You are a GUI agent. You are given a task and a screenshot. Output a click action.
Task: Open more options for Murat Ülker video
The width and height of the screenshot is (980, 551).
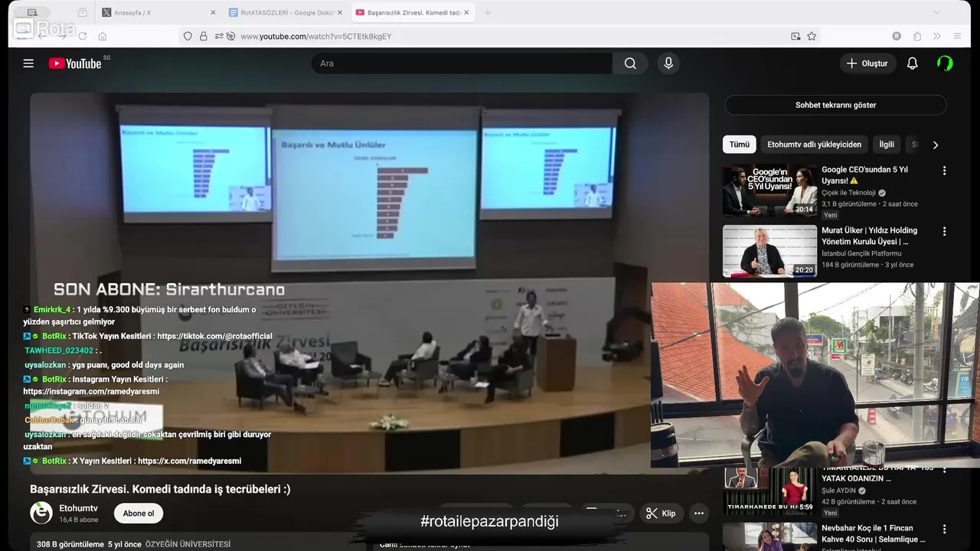pyautogui.click(x=944, y=231)
